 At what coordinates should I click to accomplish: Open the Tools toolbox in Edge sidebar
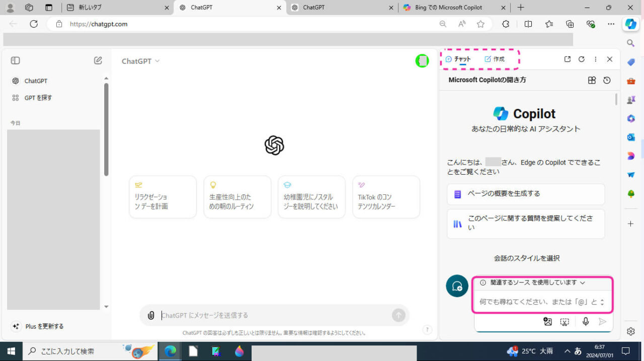631,81
